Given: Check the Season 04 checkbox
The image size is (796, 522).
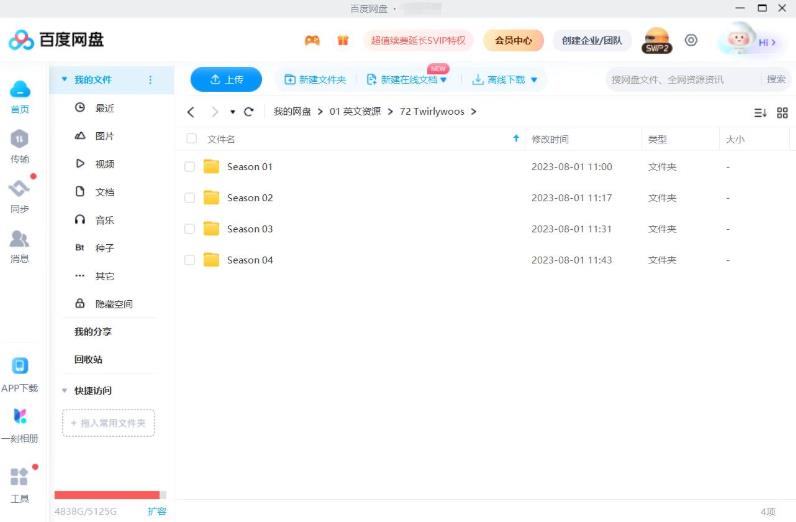Looking at the screenshot, I should tap(189, 260).
